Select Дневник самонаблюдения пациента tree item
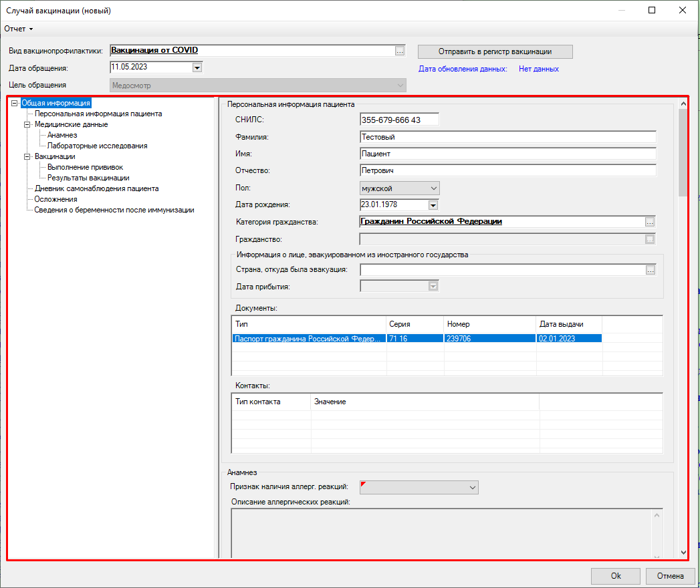700x588 pixels. 96,188
